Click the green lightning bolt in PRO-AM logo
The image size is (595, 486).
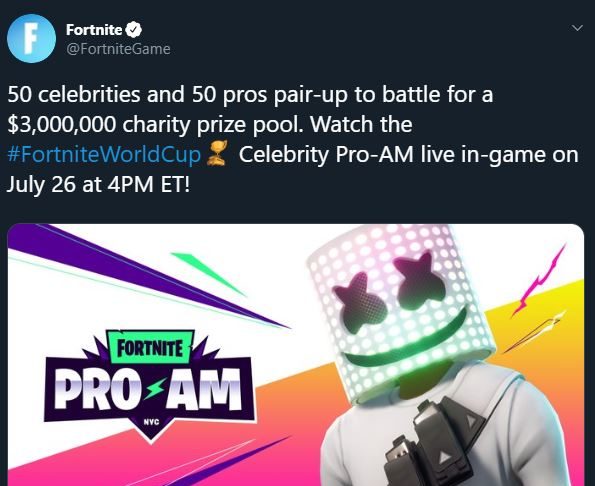click(155, 388)
